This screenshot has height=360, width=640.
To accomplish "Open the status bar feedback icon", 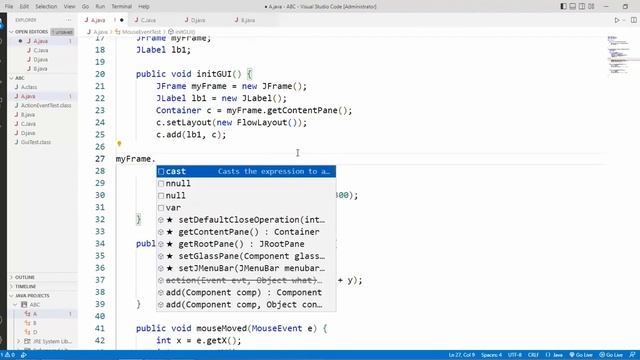I will [632, 355].
